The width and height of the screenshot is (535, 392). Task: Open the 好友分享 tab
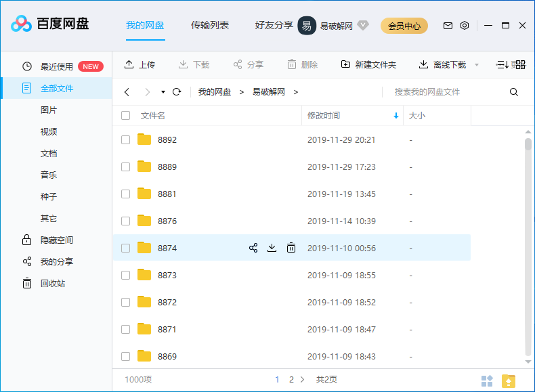point(274,25)
